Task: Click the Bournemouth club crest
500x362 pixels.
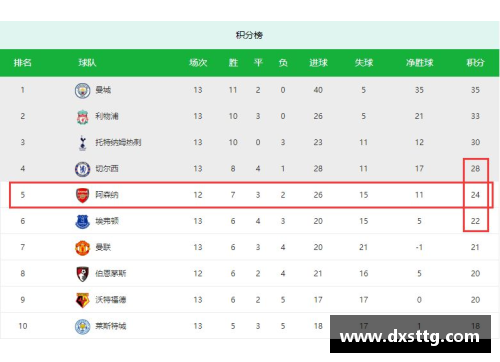Action: pyautogui.click(x=82, y=274)
